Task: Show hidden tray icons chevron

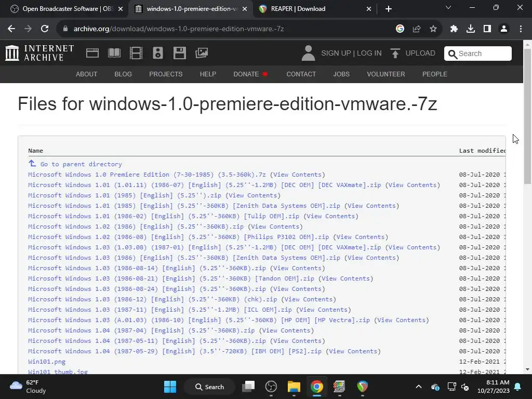Action: (419, 387)
